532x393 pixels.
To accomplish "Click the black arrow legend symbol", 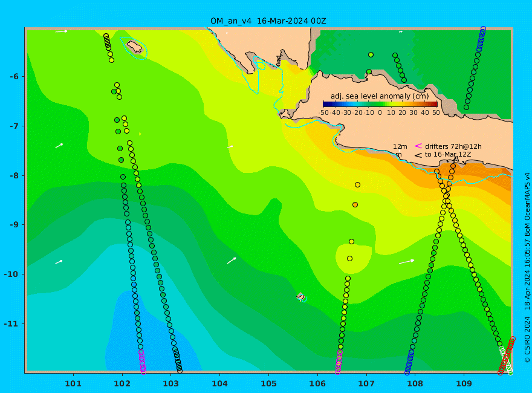I will 418,155.
